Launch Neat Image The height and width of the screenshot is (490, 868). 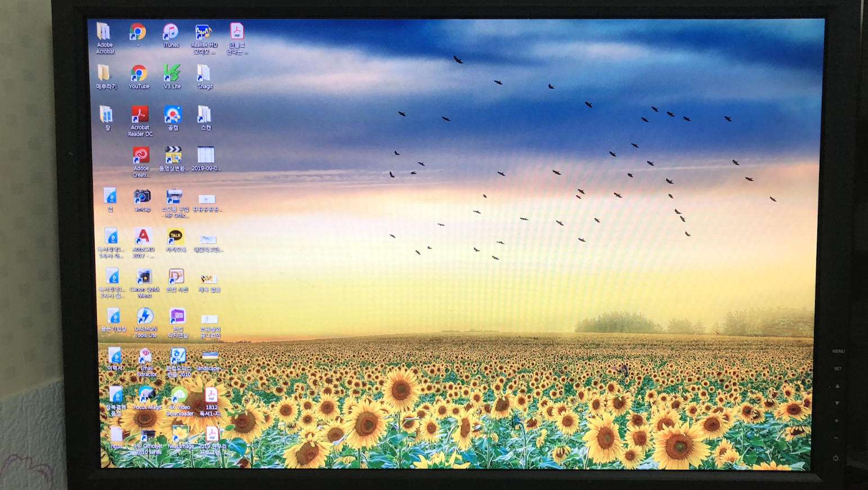[180, 438]
